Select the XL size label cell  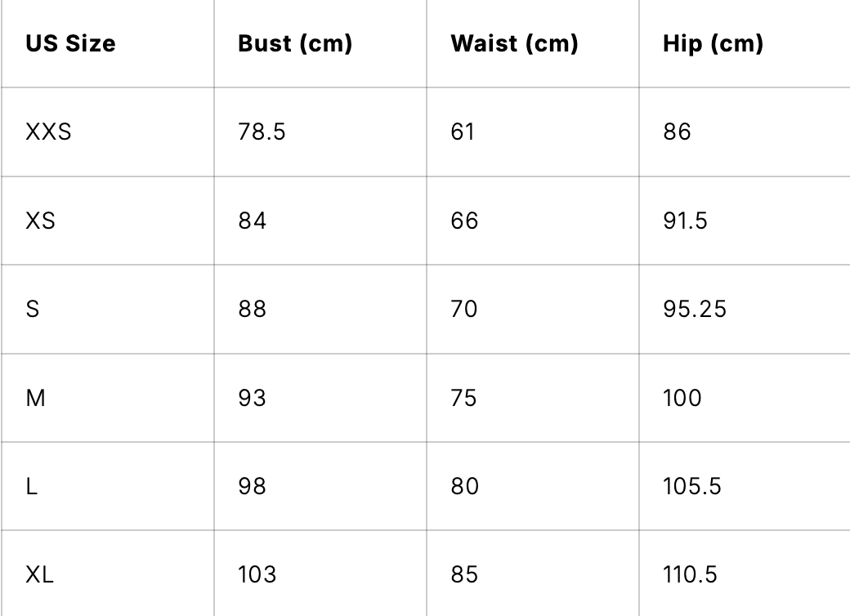(x=39, y=575)
